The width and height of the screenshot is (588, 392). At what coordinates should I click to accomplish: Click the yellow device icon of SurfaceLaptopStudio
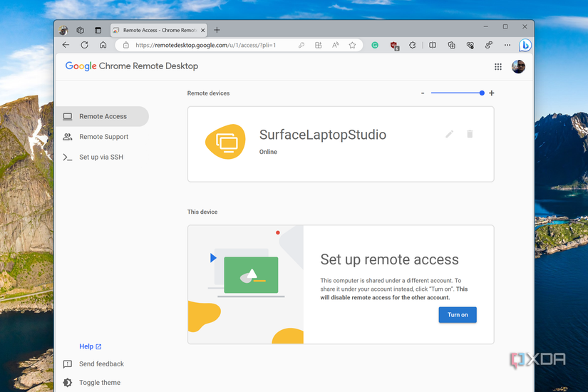pyautogui.click(x=225, y=142)
